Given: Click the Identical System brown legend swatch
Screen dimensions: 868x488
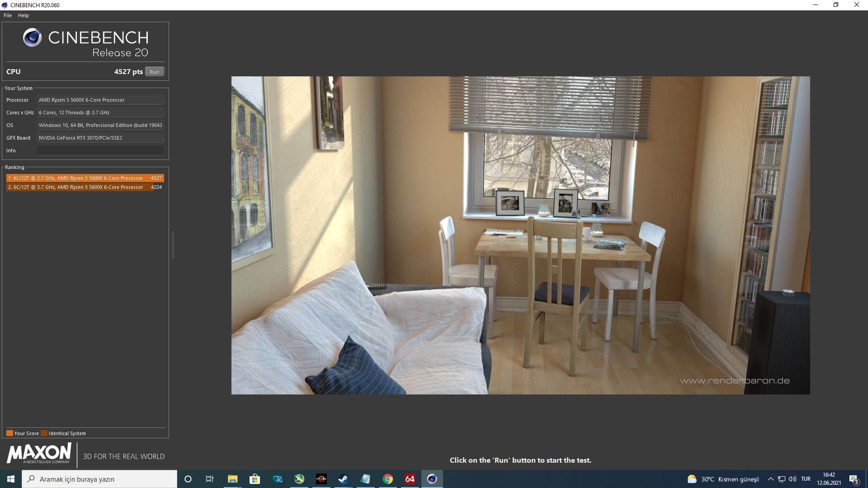Looking at the screenshot, I should [x=44, y=433].
